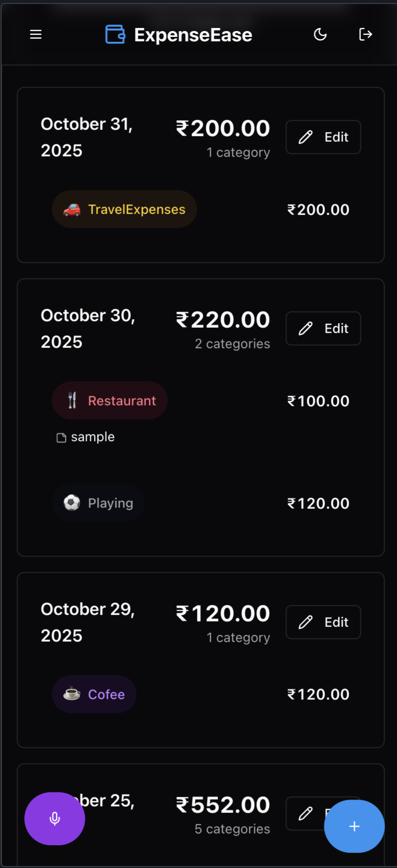Log out using the sign-out icon
This screenshot has height=868, width=397.
[x=365, y=34]
